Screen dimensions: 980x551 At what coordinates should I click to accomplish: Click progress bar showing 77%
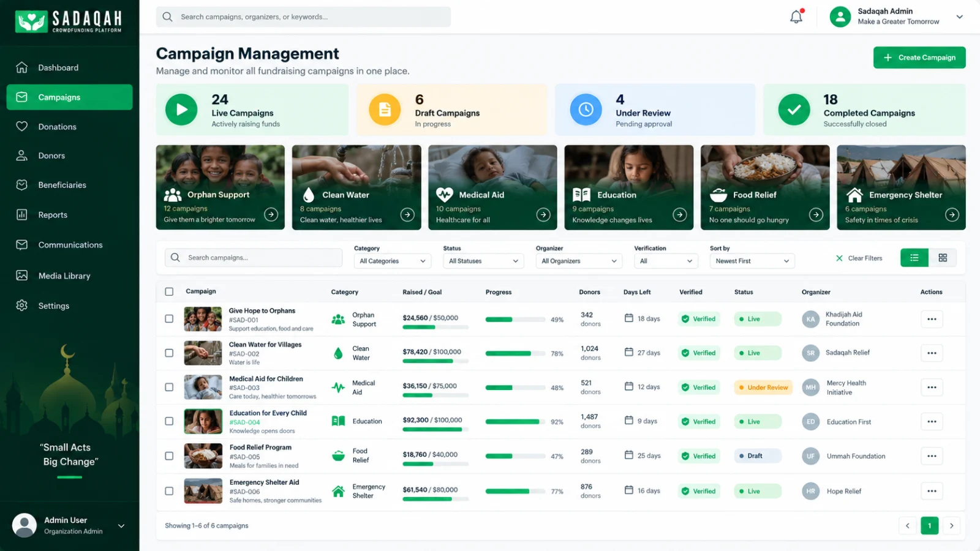point(515,491)
